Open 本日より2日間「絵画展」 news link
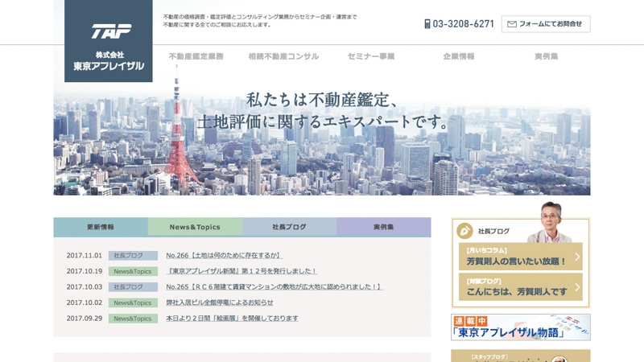This screenshot has width=644, height=362. pos(232,318)
